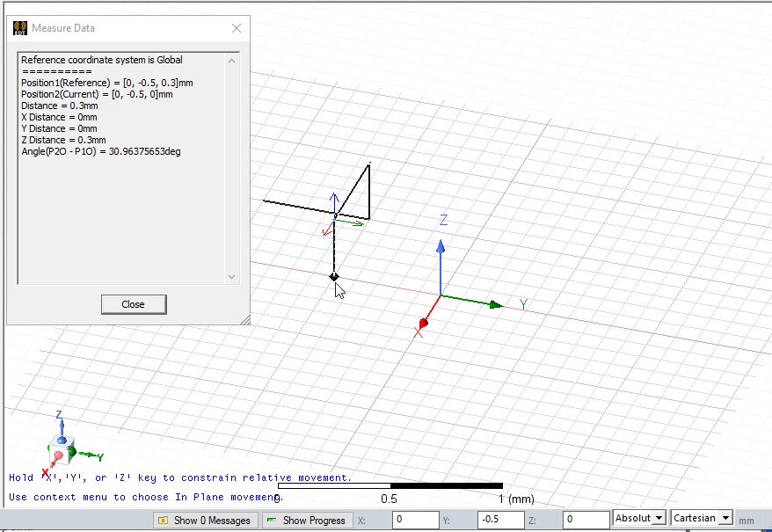Click the mm units label in status bar
The image size is (772, 532).
coord(747,521)
